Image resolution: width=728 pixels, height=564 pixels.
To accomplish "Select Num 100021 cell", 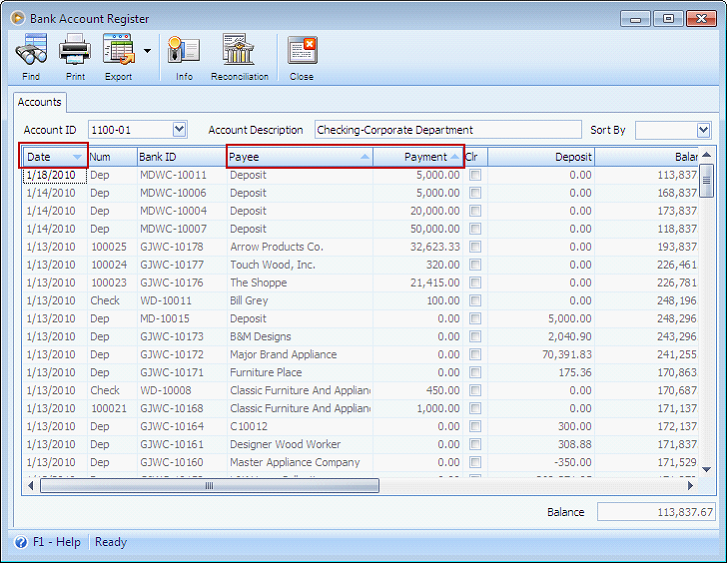I will tap(112, 408).
